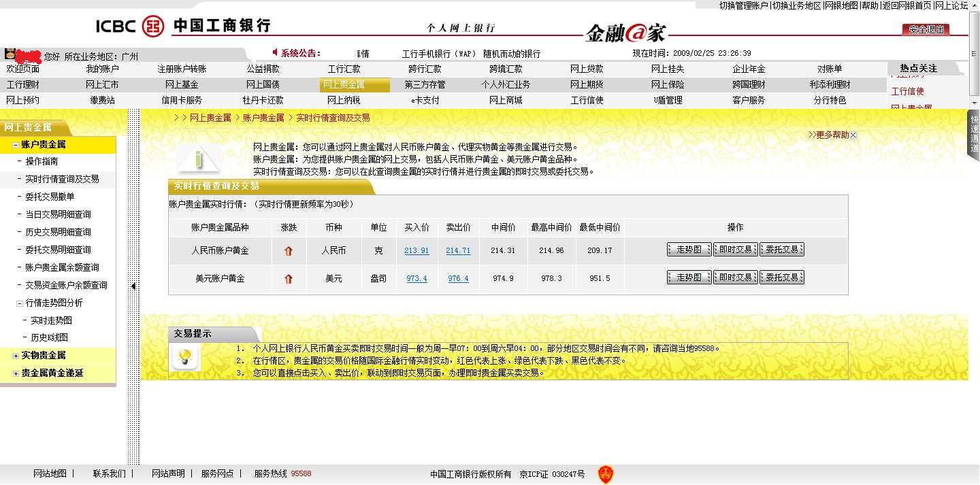Click 即时交易 button for 美元账户黄金

click(x=735, y=278)
